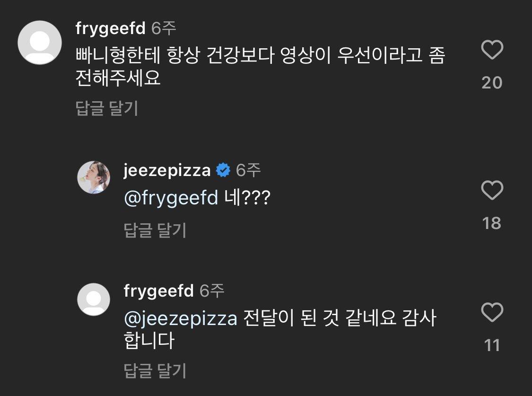Screen dimensions: 532x396
Task: Reply to jeezepizza's '네???' comment
Action: pos(155,230)
